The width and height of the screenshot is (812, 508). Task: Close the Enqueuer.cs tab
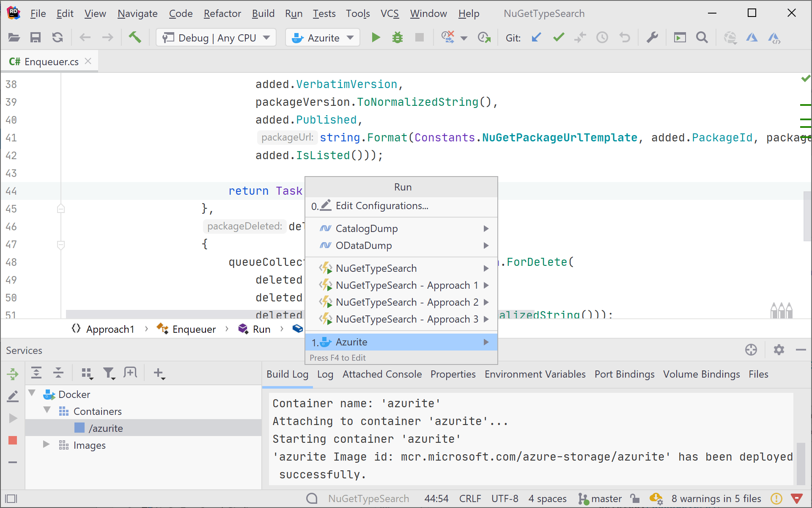tap(88, 61)
